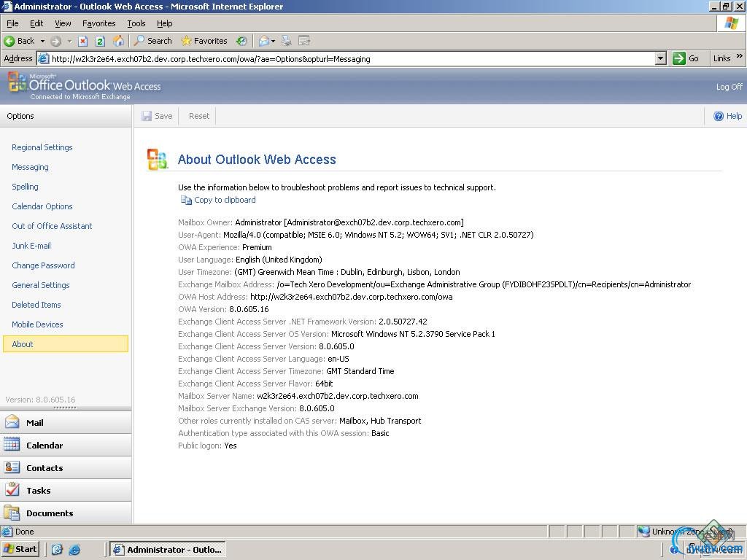The image size is (747, 560).
Task: Expand the Back button history dropdown
Action: click(x=42, y=41)
